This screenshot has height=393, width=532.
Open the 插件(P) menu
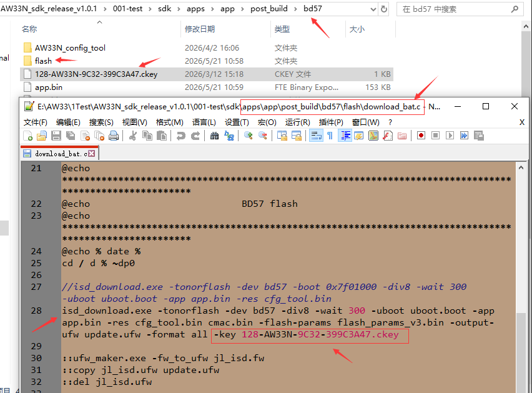coord(331,122)
